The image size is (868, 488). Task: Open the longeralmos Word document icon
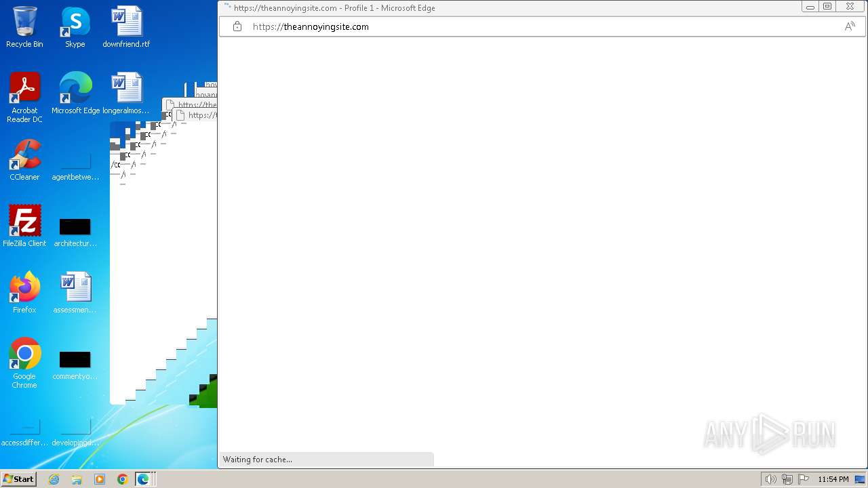pyautogui.click(x=126, y=94)
